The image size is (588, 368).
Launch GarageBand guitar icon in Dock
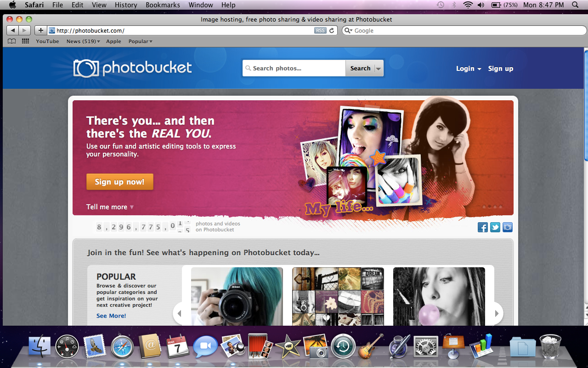click(x=370, y=346)
